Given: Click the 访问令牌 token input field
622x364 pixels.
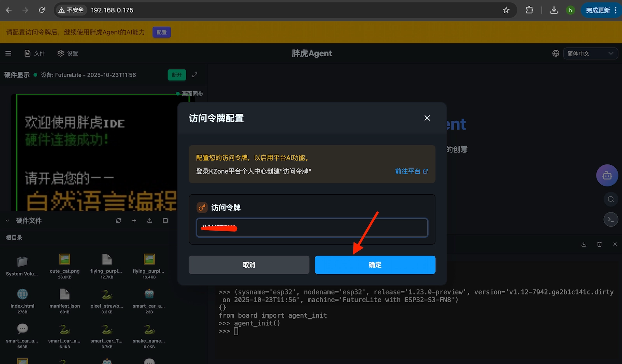Looking at the screenshot, I should click(x=312, y=228).
